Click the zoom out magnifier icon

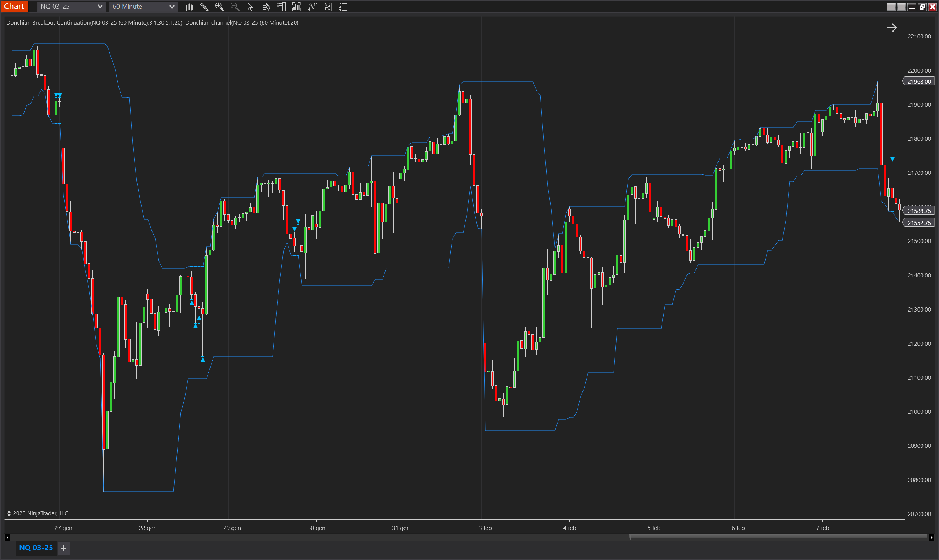click(x=235, y=7)
